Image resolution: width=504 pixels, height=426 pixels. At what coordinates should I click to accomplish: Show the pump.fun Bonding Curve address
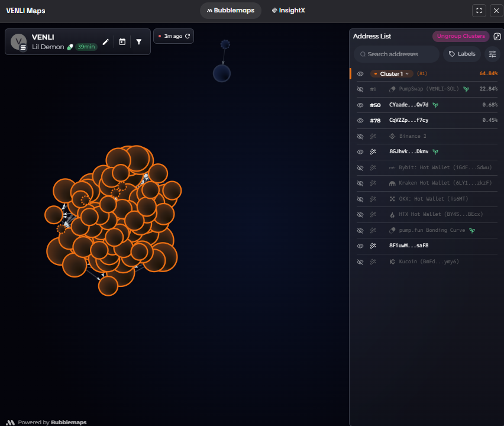[x=360, y=231]
